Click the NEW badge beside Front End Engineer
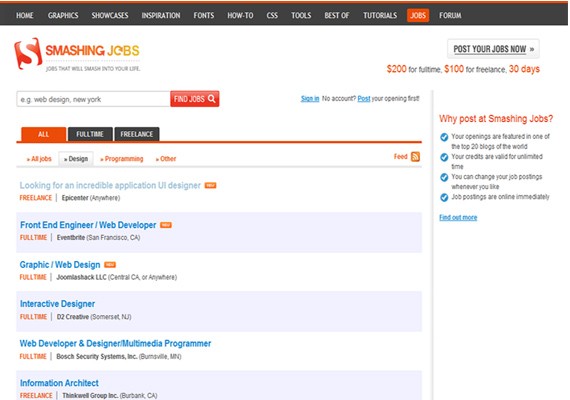570x400 pixels. (166, 225)
